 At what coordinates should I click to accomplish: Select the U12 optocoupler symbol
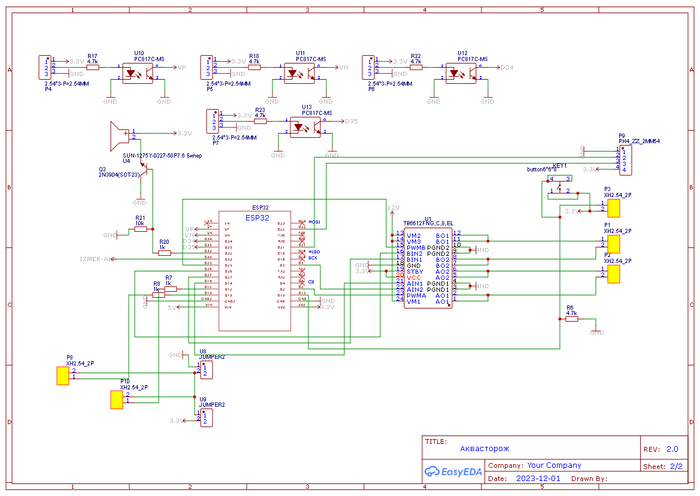[461, 73]
